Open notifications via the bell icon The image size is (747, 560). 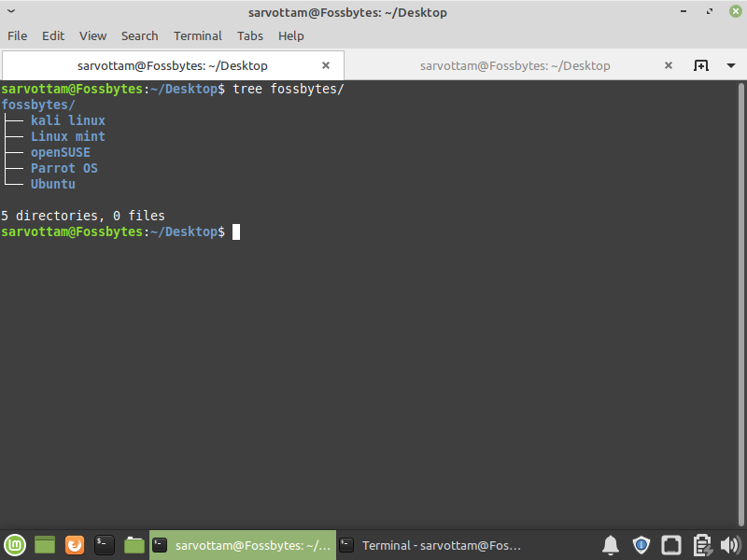pos(611,544)
